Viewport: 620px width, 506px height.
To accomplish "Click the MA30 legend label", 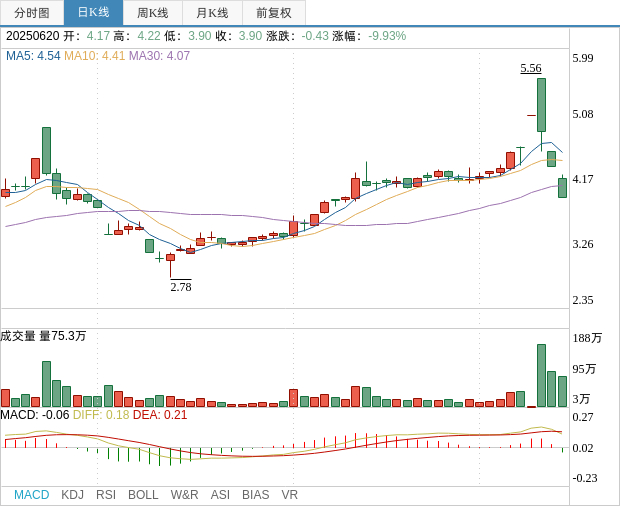I will click(159, 56).
